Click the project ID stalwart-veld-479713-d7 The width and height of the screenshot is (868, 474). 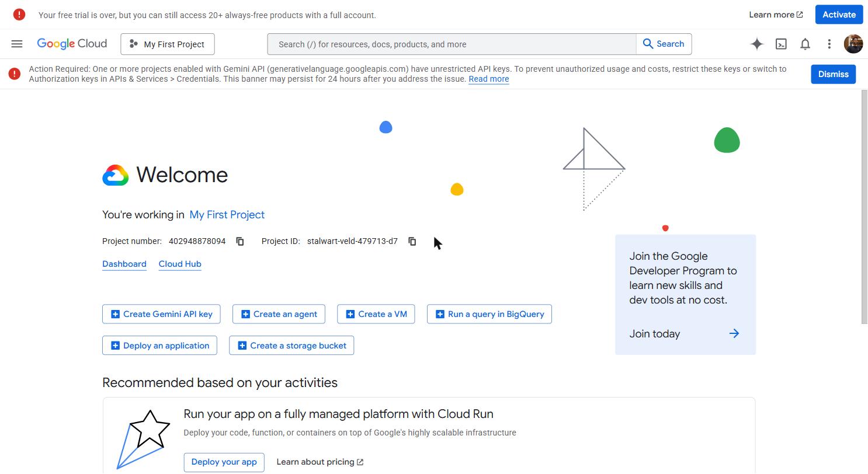point(352,241)
